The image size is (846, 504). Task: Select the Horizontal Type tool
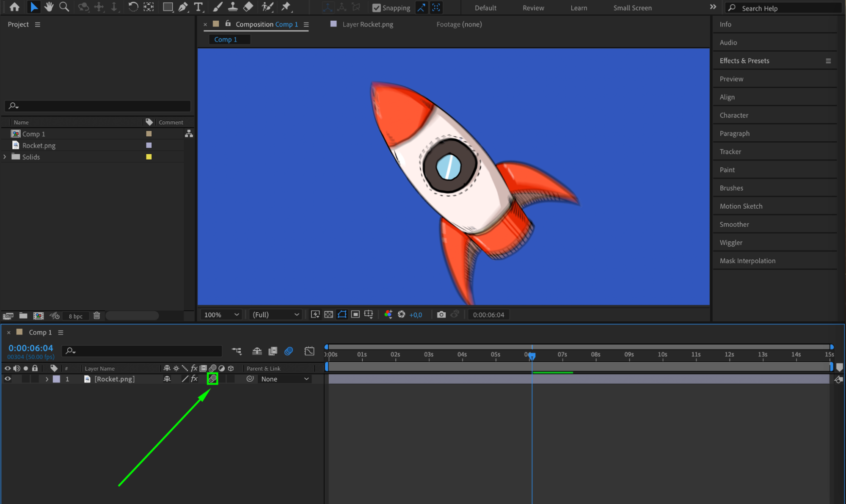(198, 7)
